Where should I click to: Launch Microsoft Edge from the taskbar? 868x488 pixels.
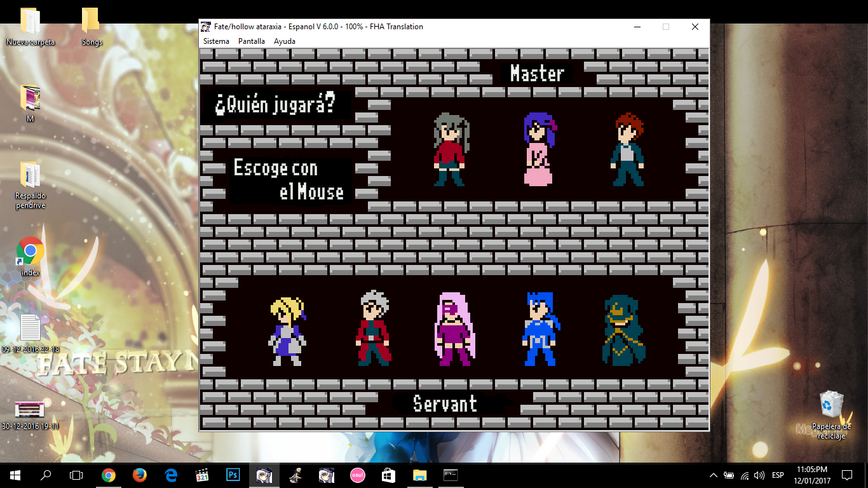(x=171, y=475)
